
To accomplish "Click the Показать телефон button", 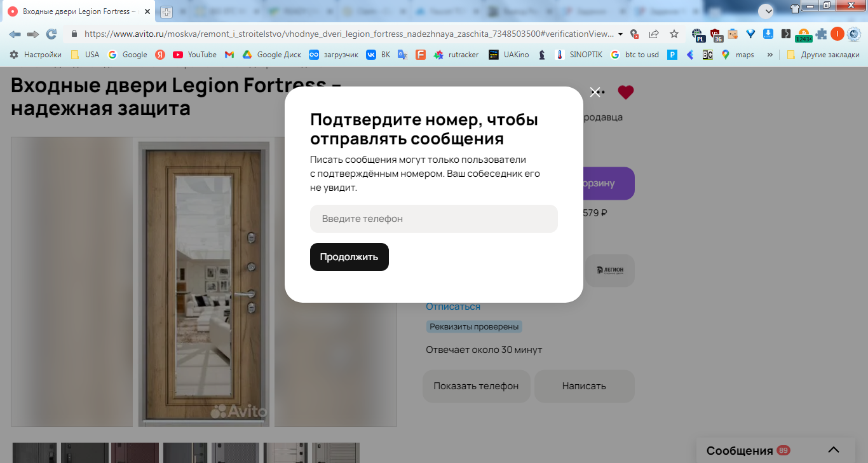I will tap(476, 386).
